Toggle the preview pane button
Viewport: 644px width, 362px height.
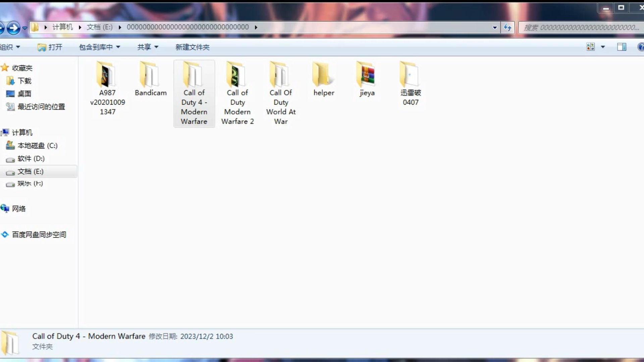[x=622, y=47]
